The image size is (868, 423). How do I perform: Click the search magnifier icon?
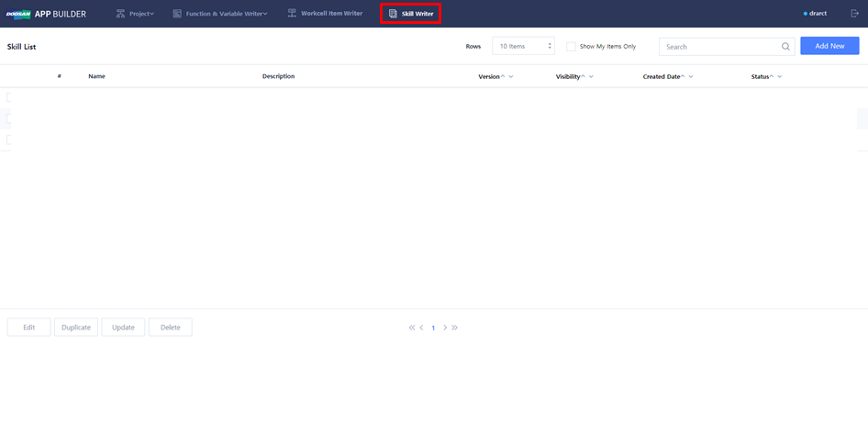tap(785, 47)
